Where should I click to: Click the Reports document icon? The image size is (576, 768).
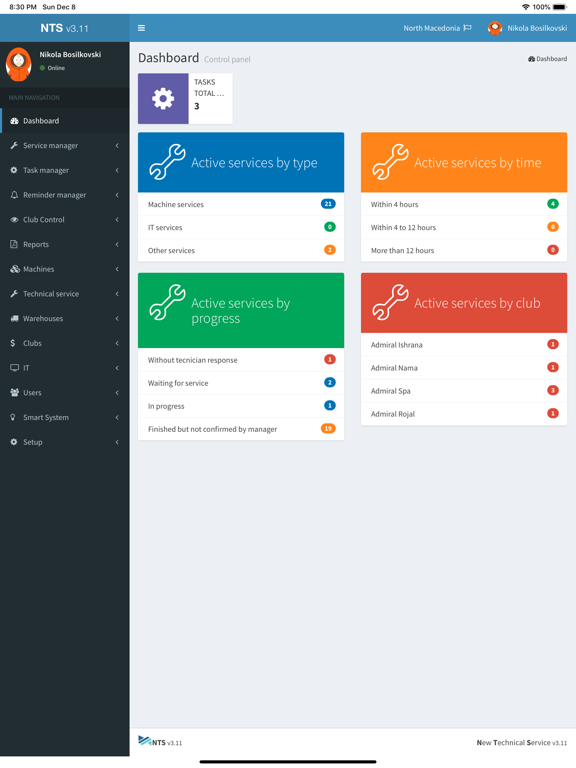coord(14,244)
